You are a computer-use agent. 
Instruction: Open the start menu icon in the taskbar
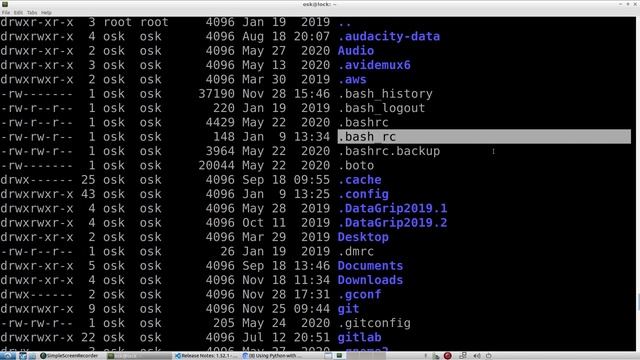click(8, 356)
